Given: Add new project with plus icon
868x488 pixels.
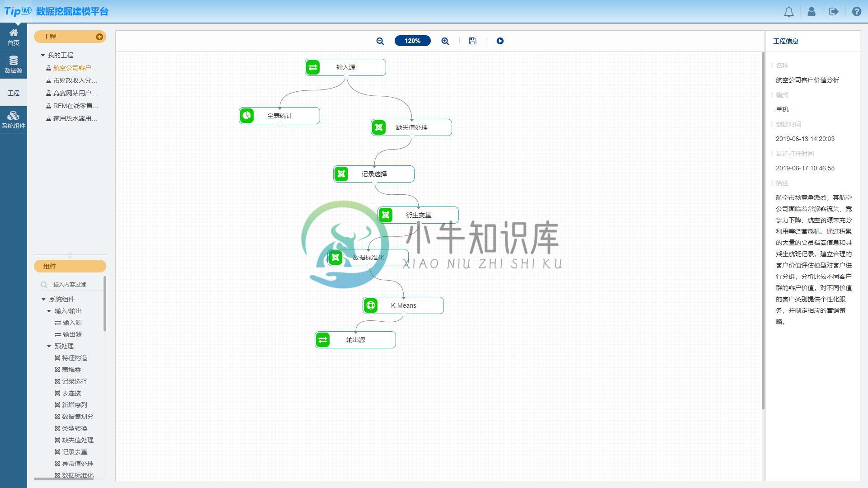Looking at the screenshot, I should pos(99,37).
